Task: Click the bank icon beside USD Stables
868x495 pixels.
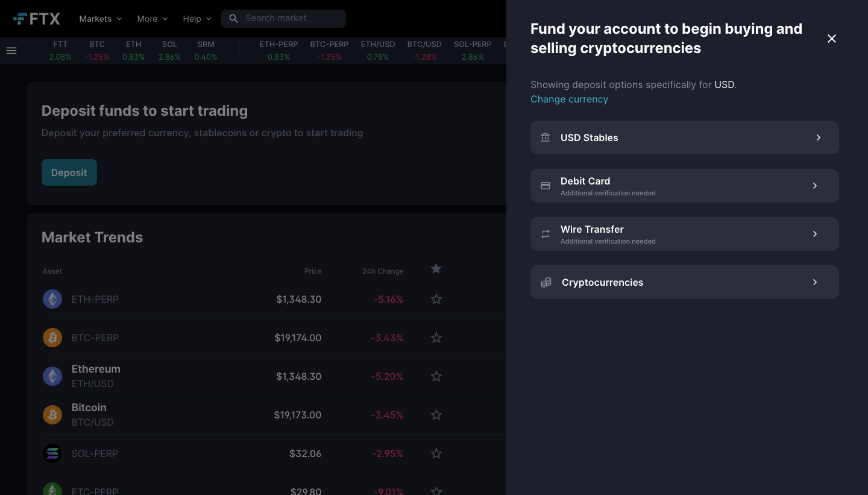Action: (546, 137)
